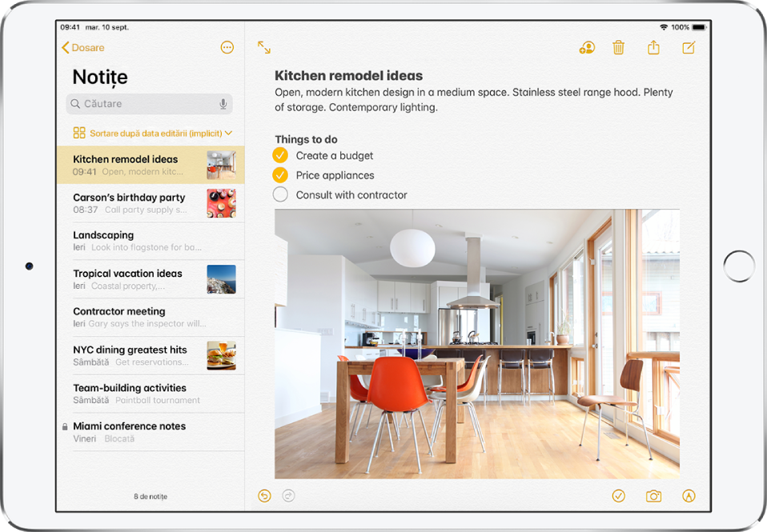Open Team-building activities note
The width and height of the screenshot is (767, 532).
(151, 394)
